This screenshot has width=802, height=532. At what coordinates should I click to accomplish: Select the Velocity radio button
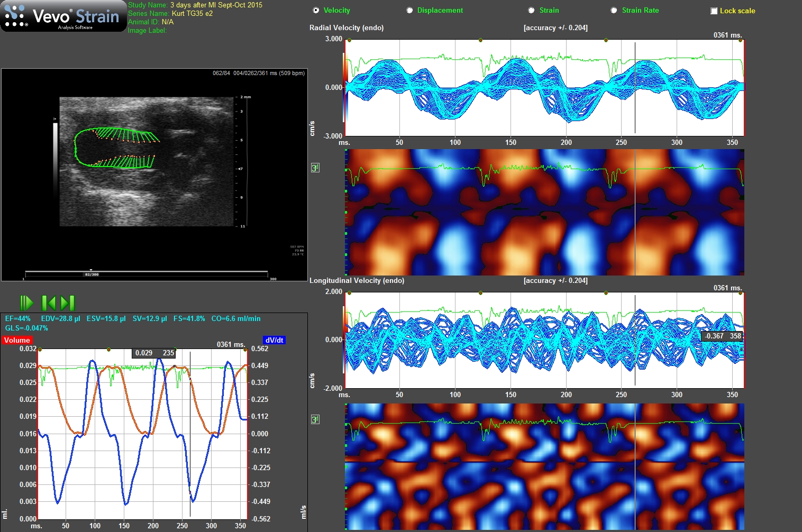[316, 11]
